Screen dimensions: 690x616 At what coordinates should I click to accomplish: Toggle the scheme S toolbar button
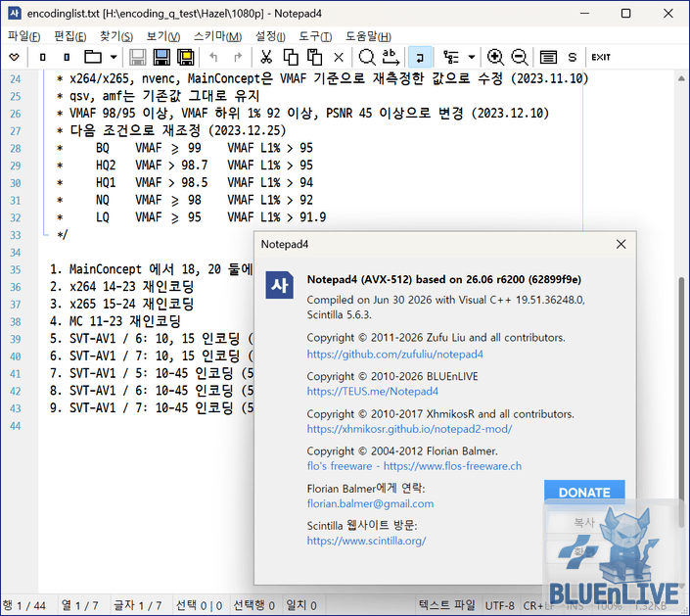[x=573, y=57]
